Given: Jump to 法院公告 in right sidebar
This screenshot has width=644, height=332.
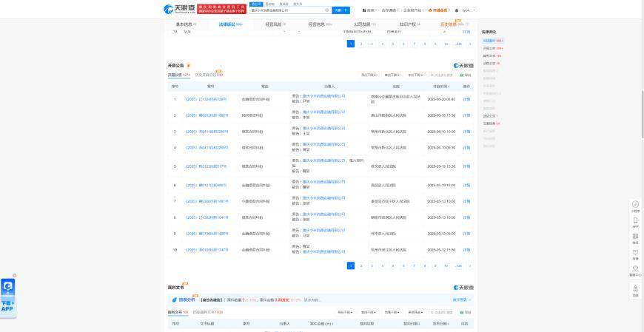Looking at the screenshot, I should point(492,63).
